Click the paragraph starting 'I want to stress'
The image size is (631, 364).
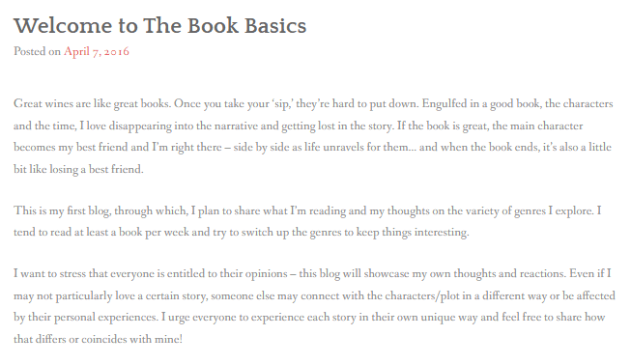tap(314, 306)
